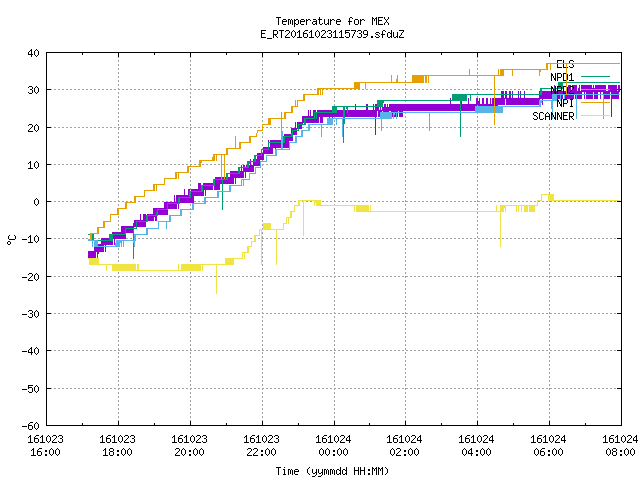Click the y-axis label -60
Image resolution: width=640 pixels, height=480 pixels.
point(31,426)
